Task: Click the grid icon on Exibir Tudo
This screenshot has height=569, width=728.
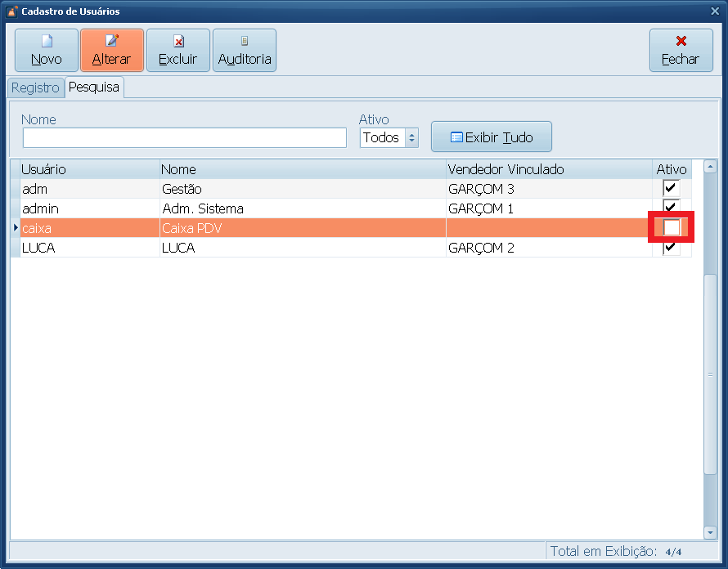Action: tap(457, 137)
